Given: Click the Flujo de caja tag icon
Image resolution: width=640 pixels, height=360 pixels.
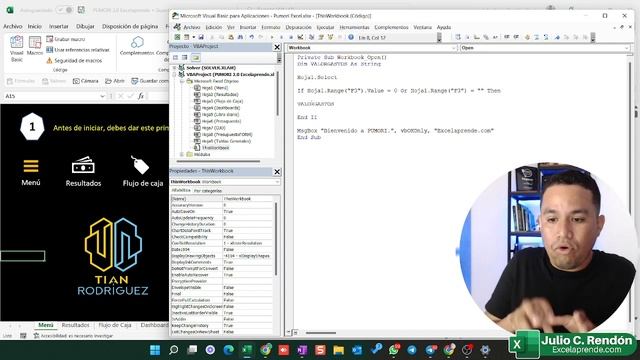Looking at the screenshot, I should pos(140,164).
